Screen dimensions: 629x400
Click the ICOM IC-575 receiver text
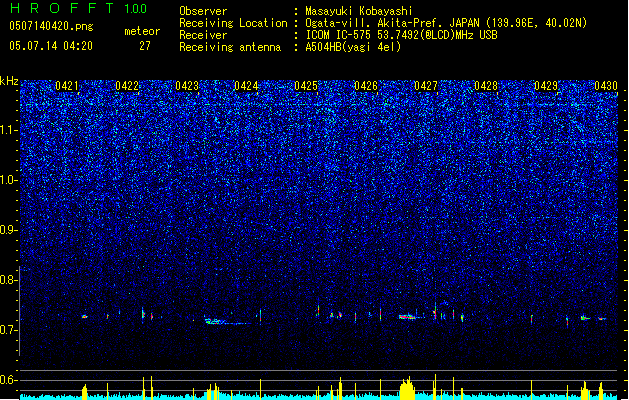coord(402,35)
